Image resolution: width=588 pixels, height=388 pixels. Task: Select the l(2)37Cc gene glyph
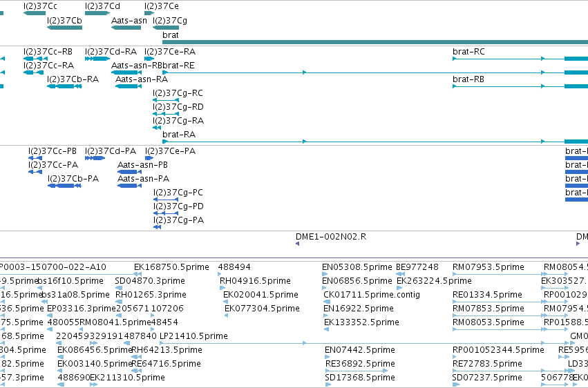tap(35, 13)
